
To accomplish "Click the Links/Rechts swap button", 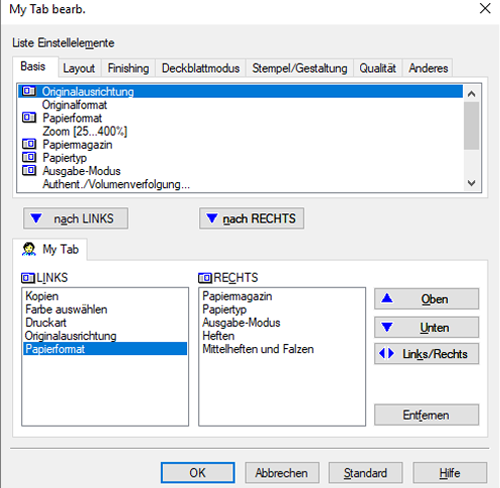I will 427,354.
